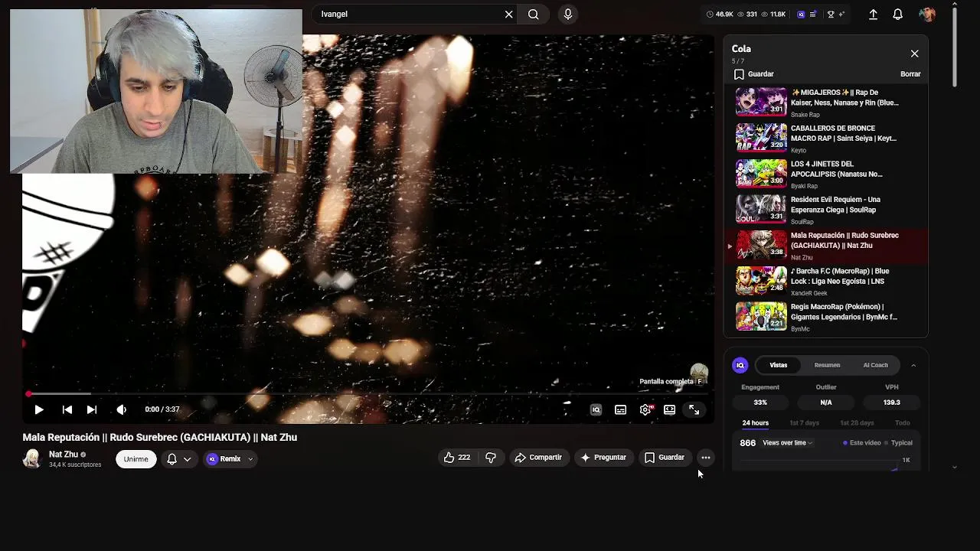The width and height of the screenshot is (980, 551).
Task: Open the Nat Zhu channel avatar
Action: [32, 458]
